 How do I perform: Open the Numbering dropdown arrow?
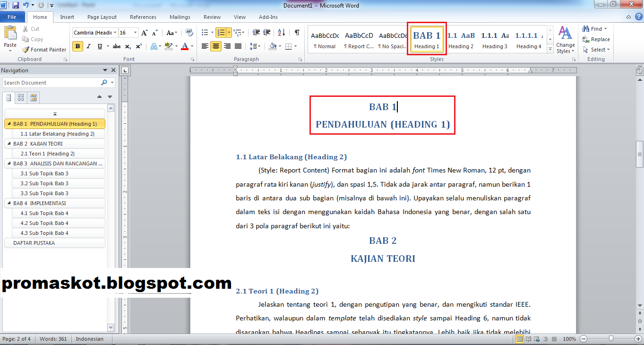[x=229, y=33]
